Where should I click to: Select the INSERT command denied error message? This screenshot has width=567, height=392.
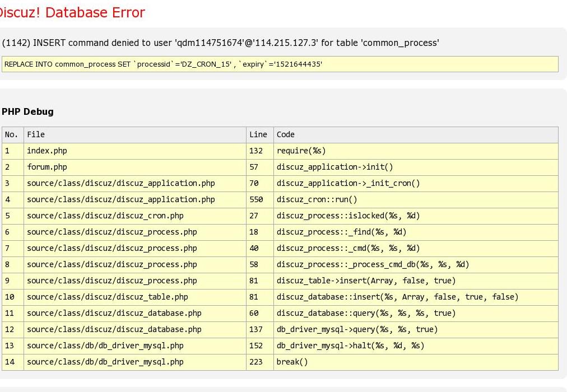(x=221, y=43)
